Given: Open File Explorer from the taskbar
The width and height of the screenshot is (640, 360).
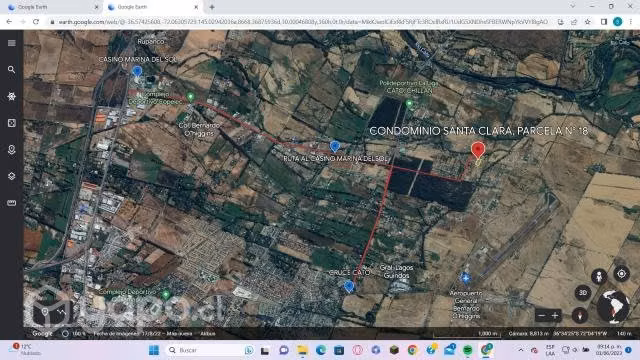Looking at the screenshot, I should (302, 350).
